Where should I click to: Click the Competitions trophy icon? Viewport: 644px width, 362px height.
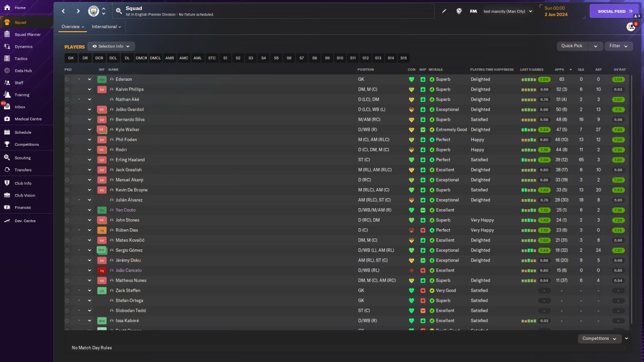[7, 144]
